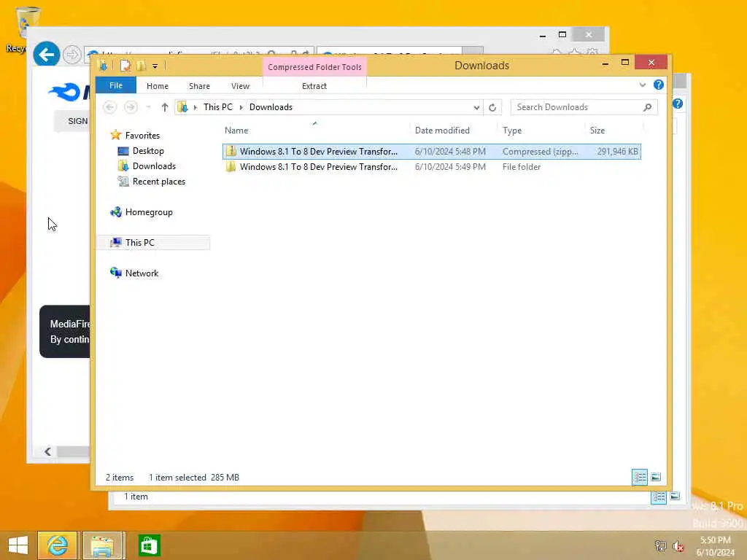Click the extracted folder's icon

pos(231,167)
